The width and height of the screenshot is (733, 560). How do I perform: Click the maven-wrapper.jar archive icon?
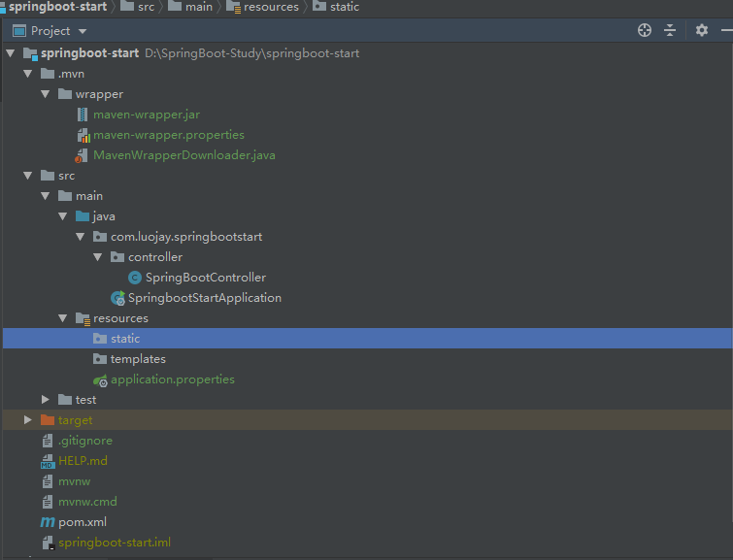[83, 115]
